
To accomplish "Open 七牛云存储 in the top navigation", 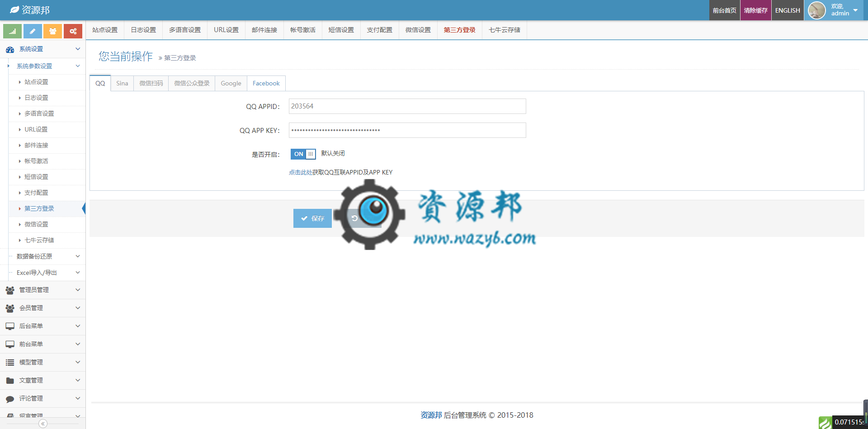I will pyautogui.click(x=505, y=30).
